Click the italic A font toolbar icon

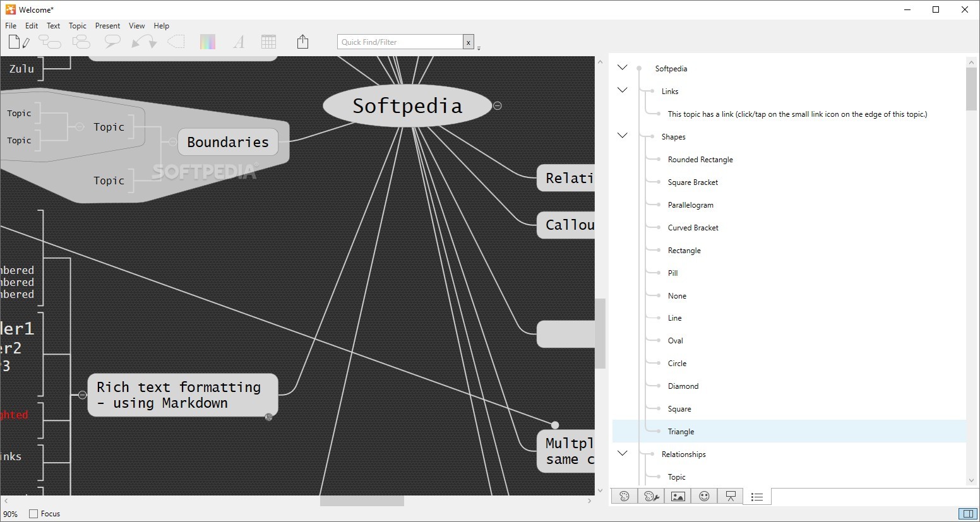[x=239, y=42]
